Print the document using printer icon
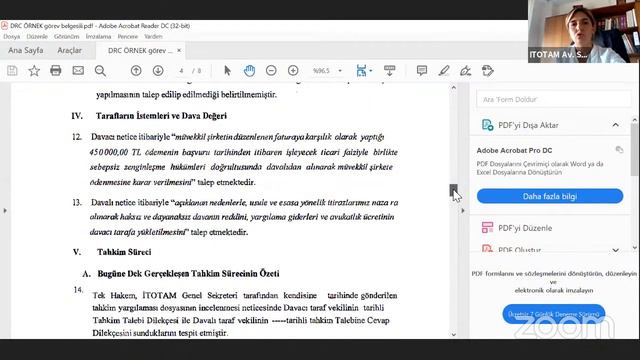The image size is (640, 360). point(56,71)
